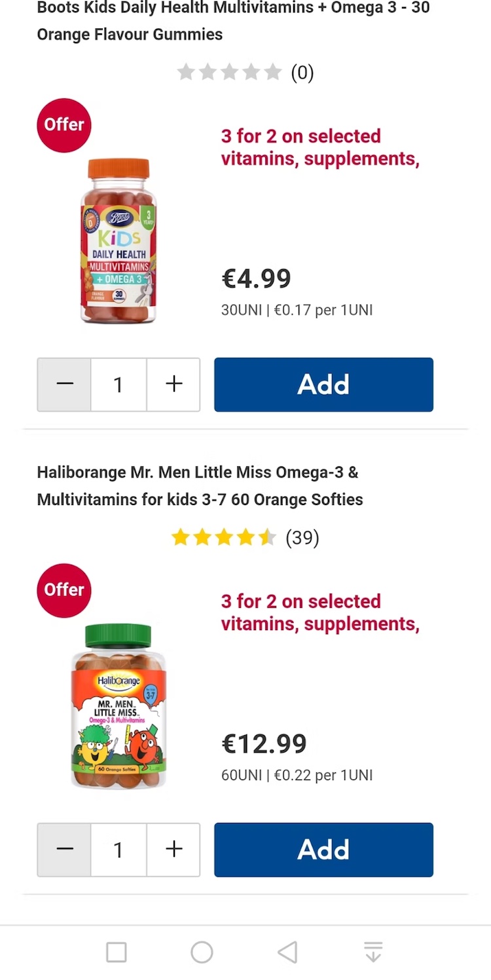Tap Android recent apps square icon
The width and height of the screenshot is (491, 980).
117,952
